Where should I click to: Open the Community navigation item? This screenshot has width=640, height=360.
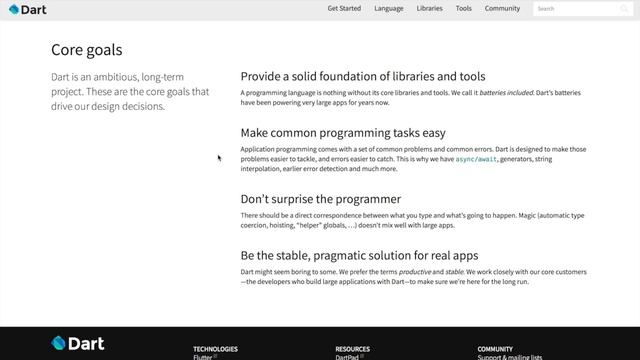pos(502,8)
